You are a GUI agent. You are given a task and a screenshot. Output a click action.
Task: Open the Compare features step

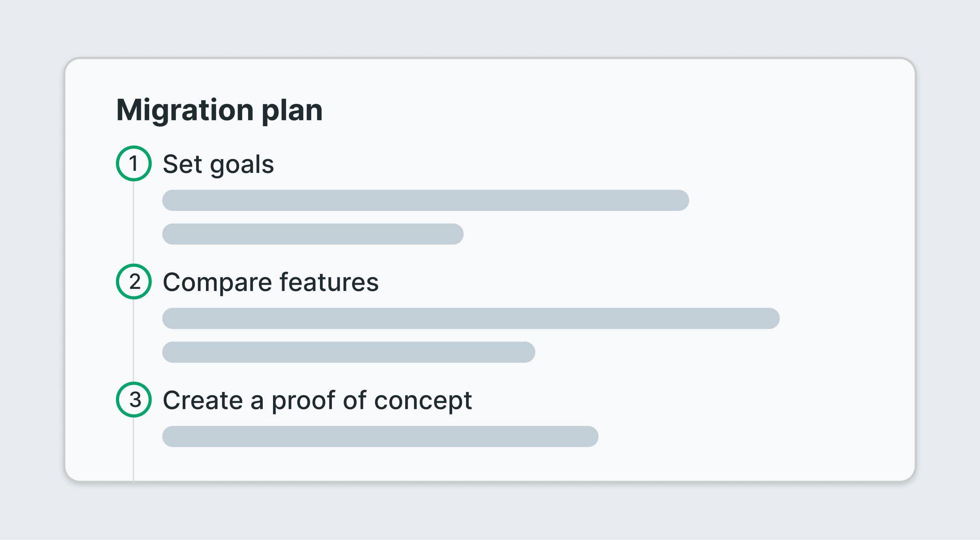(x=271, y=282)
